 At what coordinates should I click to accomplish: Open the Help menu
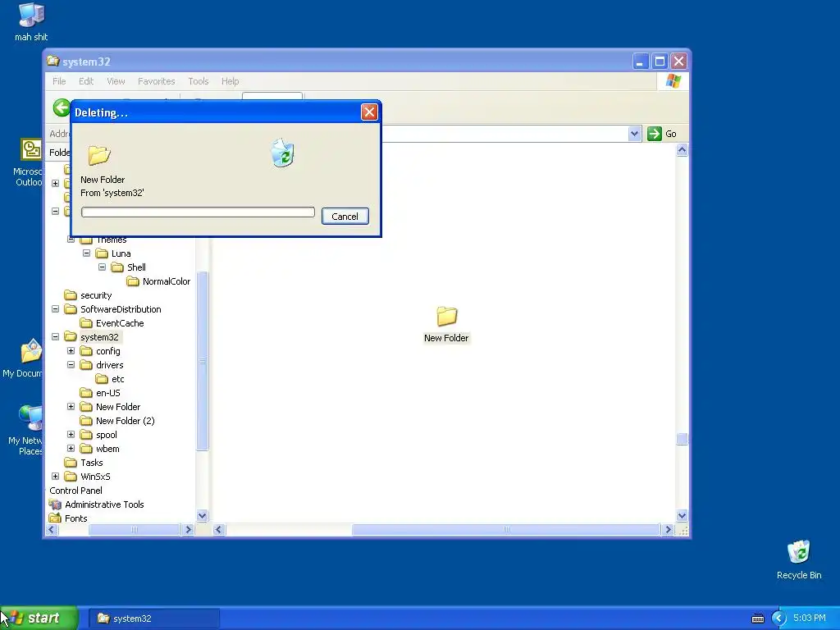pyautogui.click(x=230, y=81)
